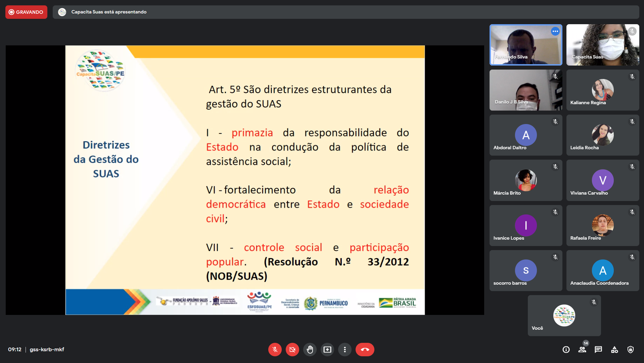Raise hand in the meeting

point(310,350)
